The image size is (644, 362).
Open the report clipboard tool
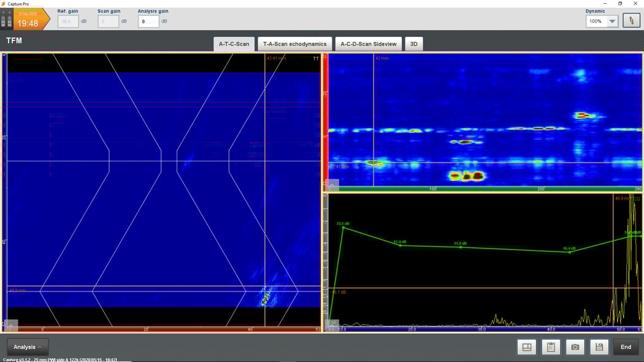point(550,347)
